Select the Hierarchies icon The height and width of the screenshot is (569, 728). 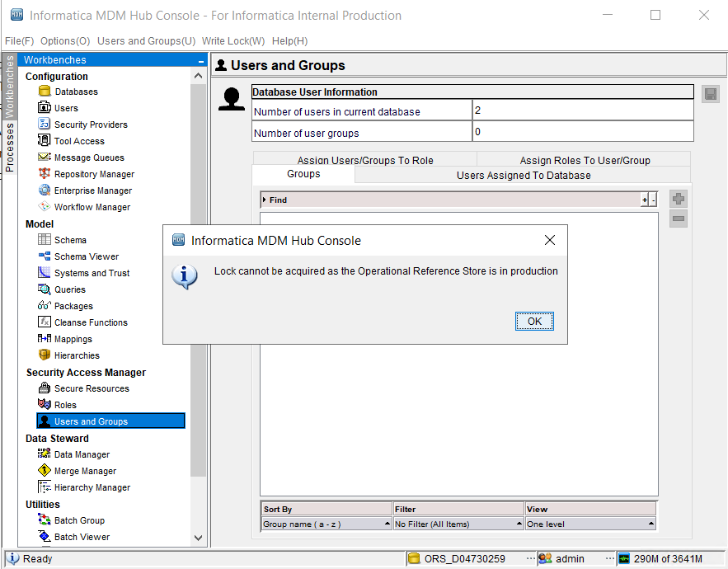coord(44,355)
